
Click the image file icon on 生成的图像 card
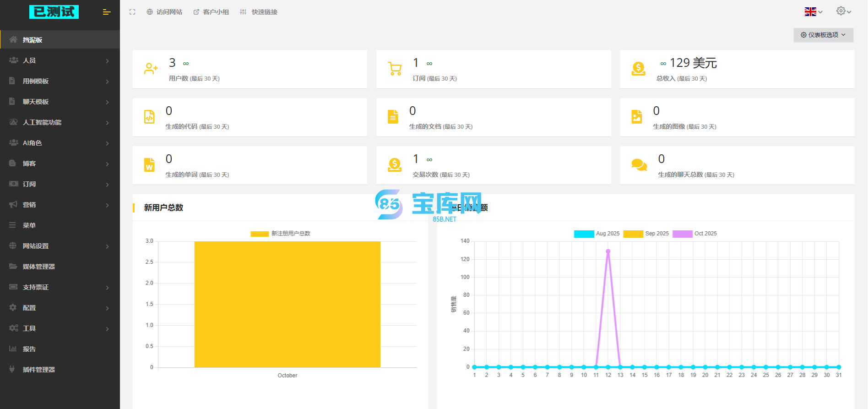point(637,117)
